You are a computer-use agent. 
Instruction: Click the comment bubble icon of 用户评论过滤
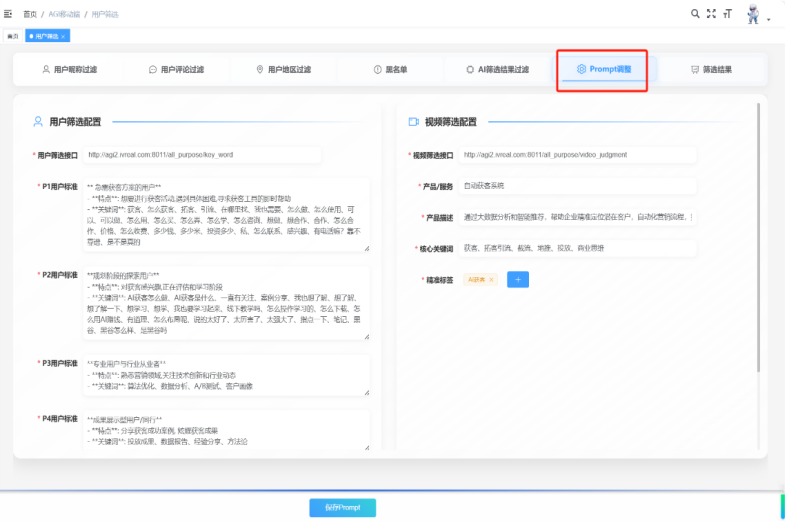tap(153, 70)
